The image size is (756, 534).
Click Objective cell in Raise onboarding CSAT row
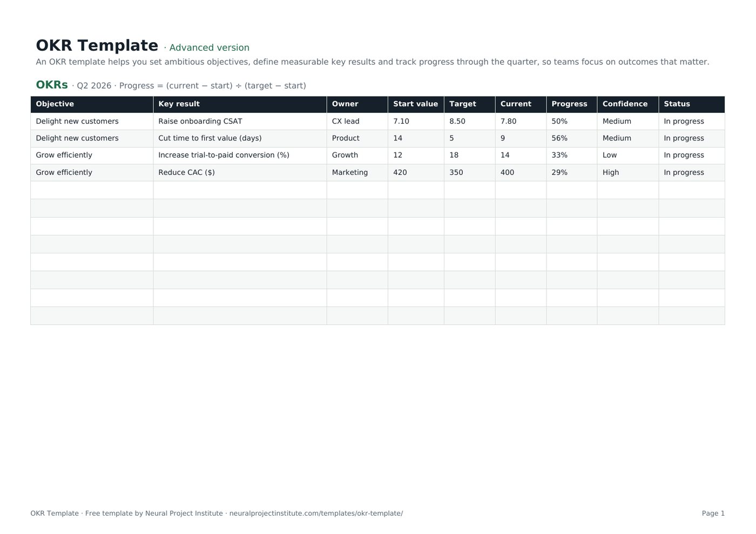pos(92,121)
